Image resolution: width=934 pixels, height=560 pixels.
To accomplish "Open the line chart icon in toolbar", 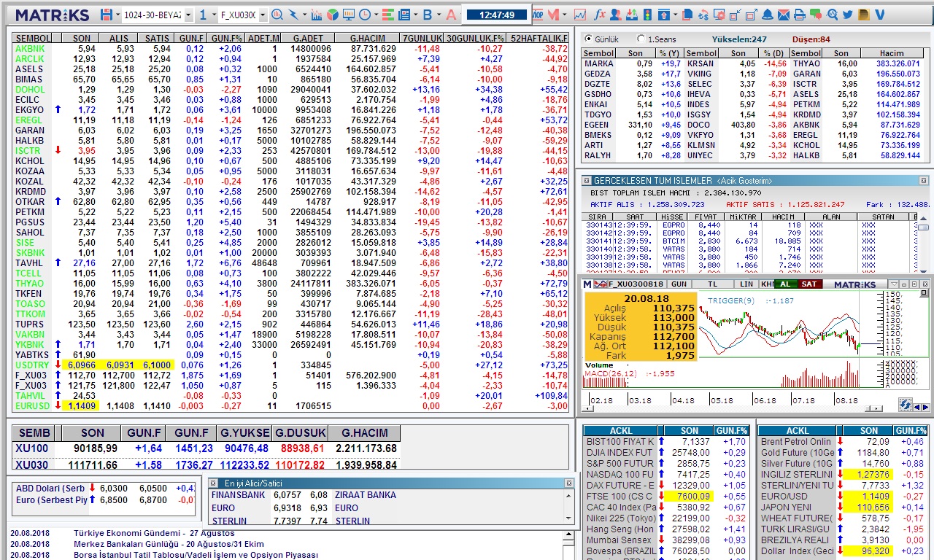I will tap(580, 15).
